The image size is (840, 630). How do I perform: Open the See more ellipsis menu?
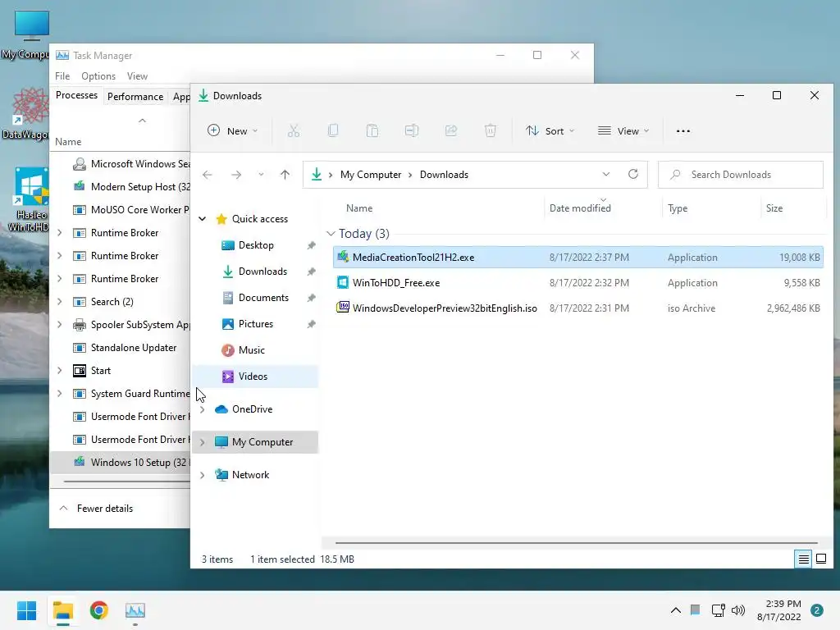coord(683,131)
